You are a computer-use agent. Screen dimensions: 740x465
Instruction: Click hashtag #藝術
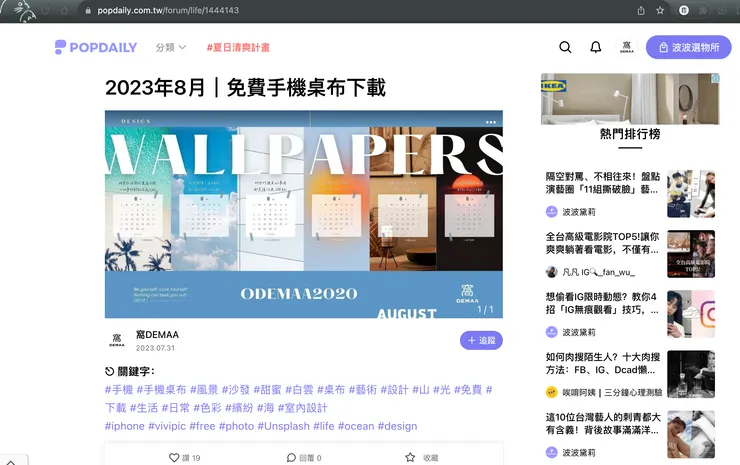363,389
